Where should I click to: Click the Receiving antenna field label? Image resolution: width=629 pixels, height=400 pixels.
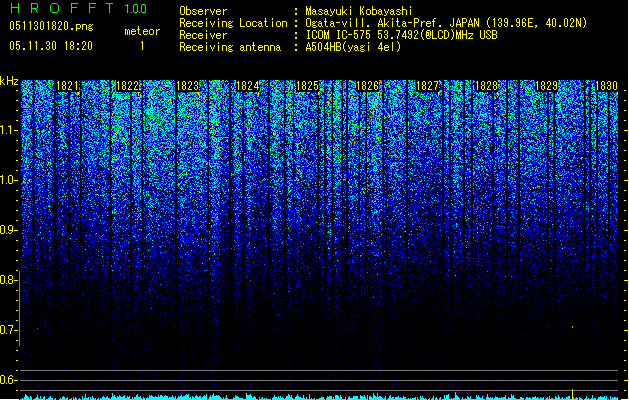(230, 47)
